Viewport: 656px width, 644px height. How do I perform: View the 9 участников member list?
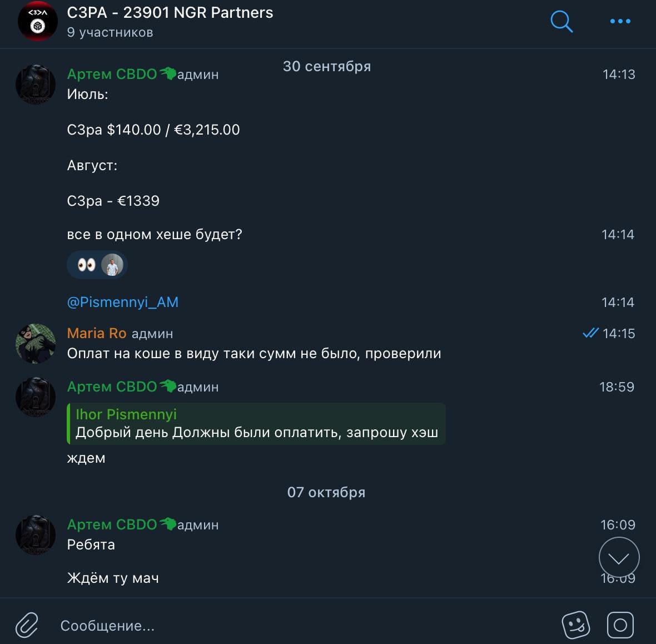point(110,32)
